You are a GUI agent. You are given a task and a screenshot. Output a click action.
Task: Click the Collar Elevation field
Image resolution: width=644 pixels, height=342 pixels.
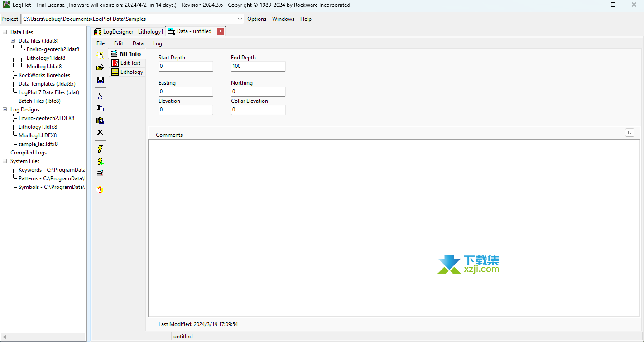(258, 110)
